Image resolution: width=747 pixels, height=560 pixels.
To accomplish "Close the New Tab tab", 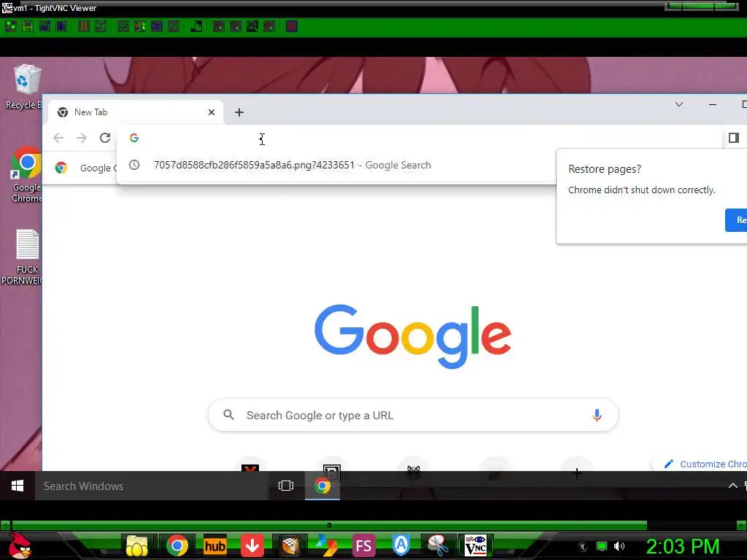I will tap(212, 112).
